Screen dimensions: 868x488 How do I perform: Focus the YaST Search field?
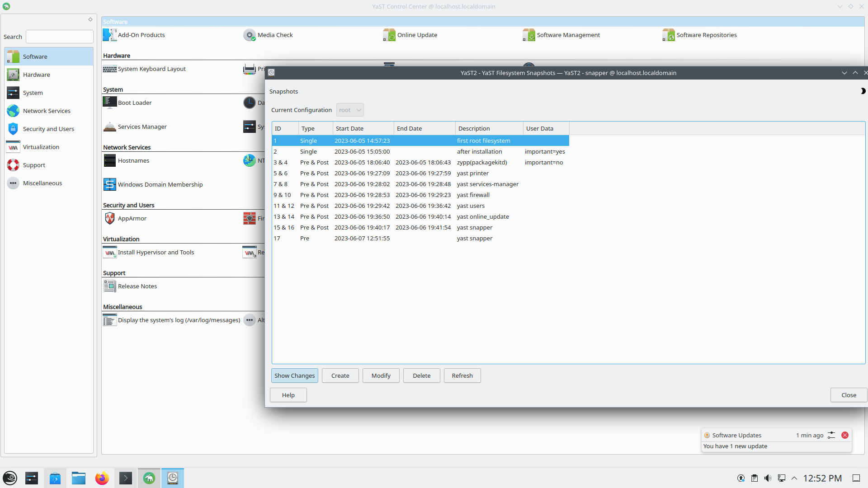(x=60, y=37)
